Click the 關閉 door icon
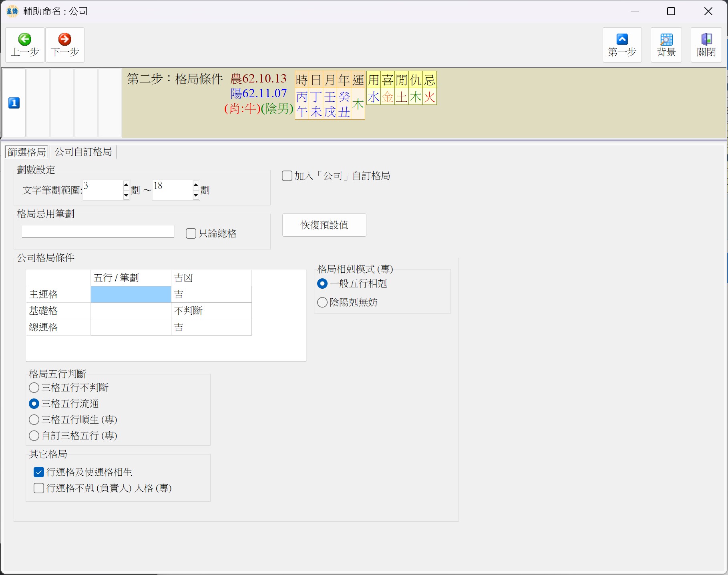728x575 pixels. coord(706,39)
